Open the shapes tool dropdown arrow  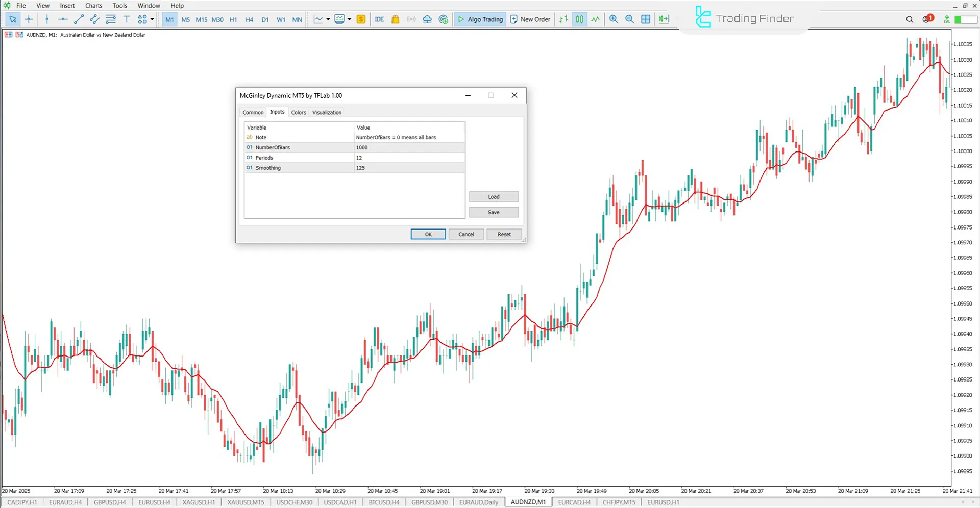(x=152, y=19)
